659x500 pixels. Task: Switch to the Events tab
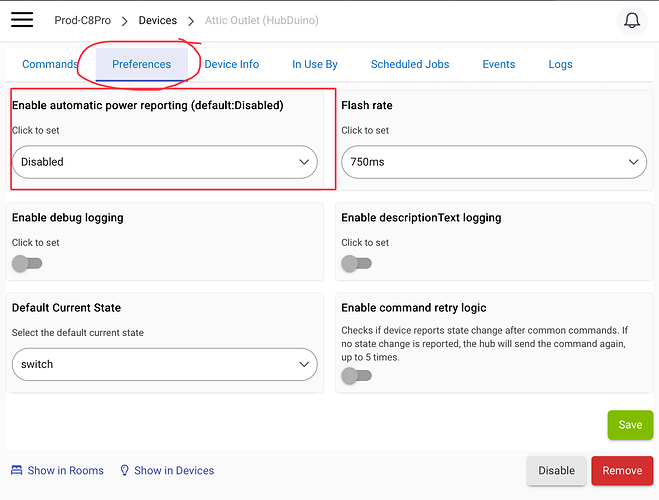tap(498, 64)
